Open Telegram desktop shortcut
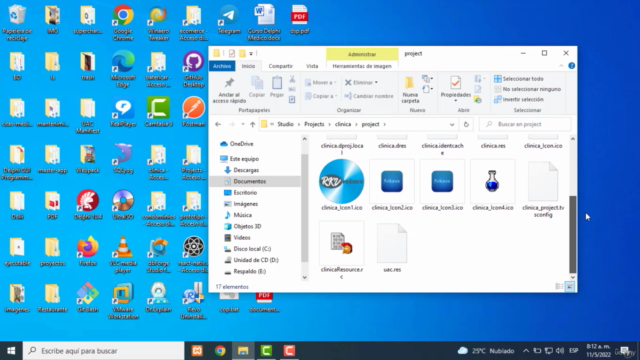The height and width of the screenshot is (360, 640). [229, 19]
